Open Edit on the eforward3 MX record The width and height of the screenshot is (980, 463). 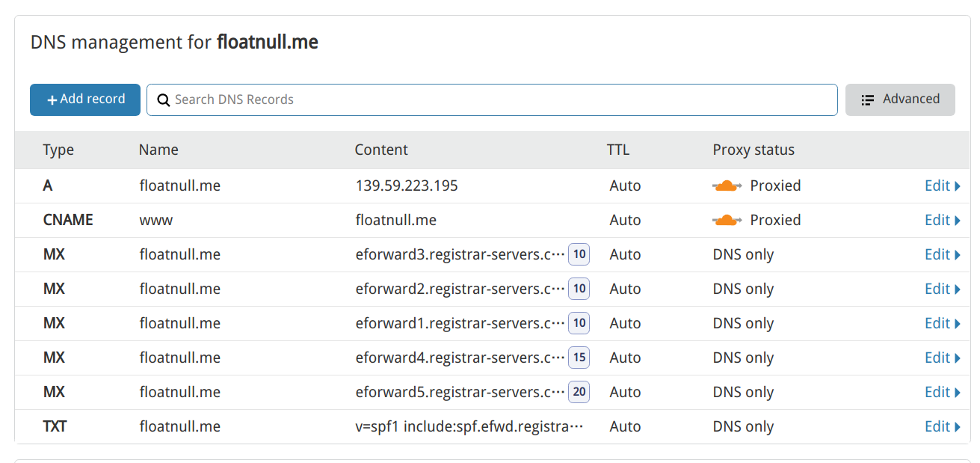tap(943, 254)
